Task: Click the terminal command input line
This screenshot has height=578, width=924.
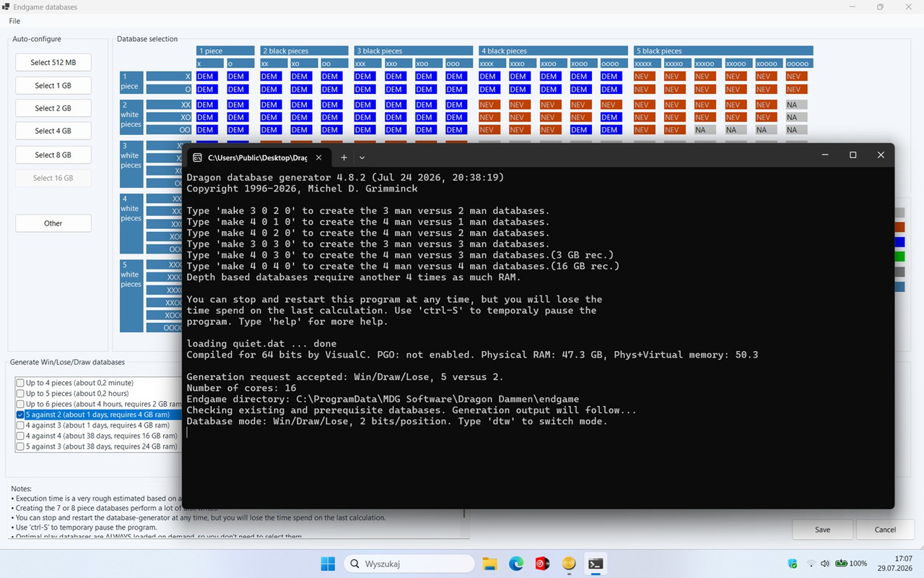Action: [x=538, y=433]
